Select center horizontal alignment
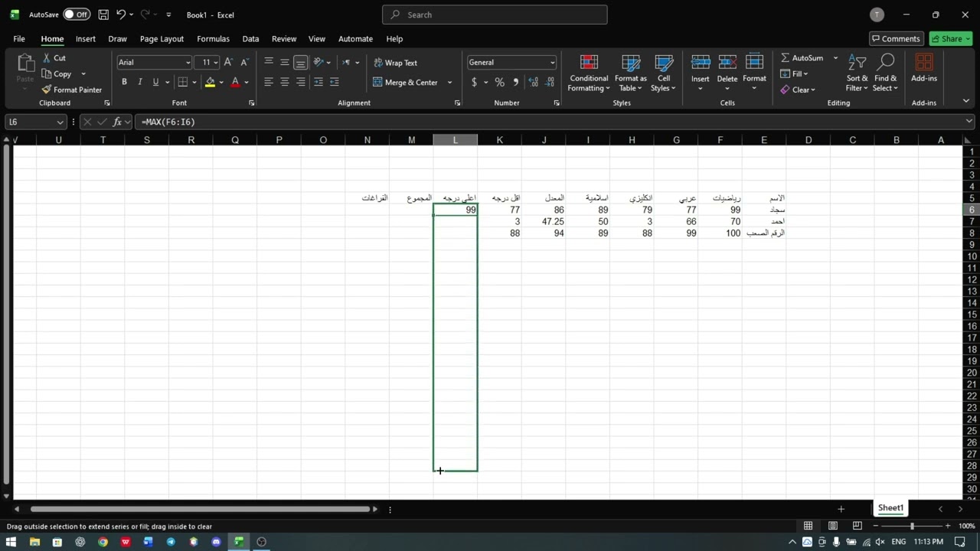Viewport: 980px width, 551px height. tap(285, 82)
